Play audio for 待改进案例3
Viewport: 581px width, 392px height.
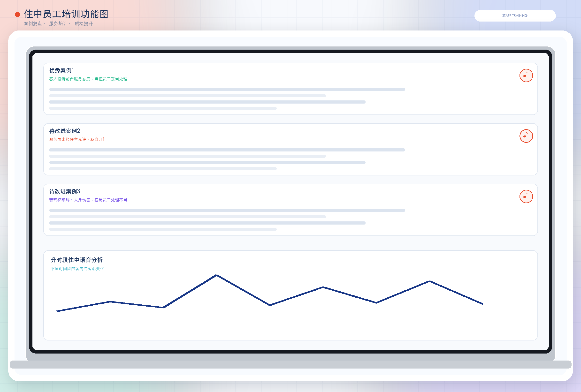[526, 196]
